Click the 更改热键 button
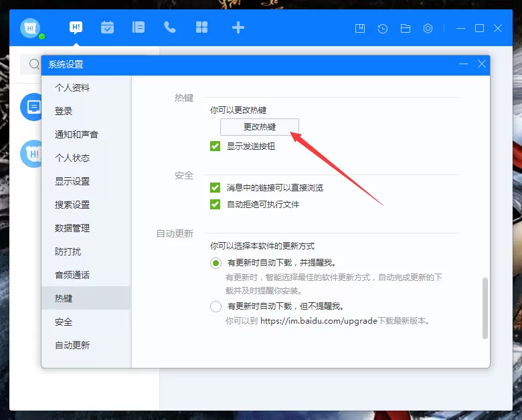Viewport: 522px width, 420px height. click(260, 127)
